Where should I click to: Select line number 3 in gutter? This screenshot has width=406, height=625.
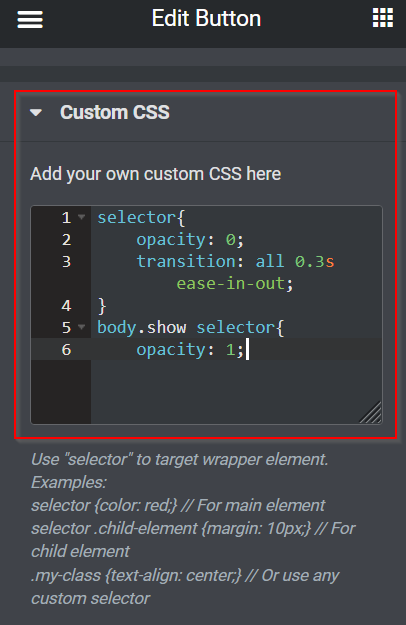[66, 262]
